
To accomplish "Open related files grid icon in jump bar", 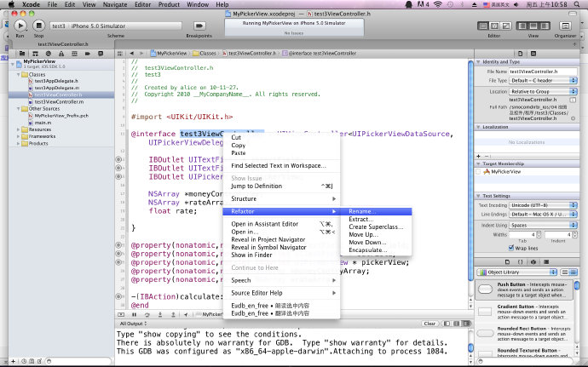I will (120, 54).
